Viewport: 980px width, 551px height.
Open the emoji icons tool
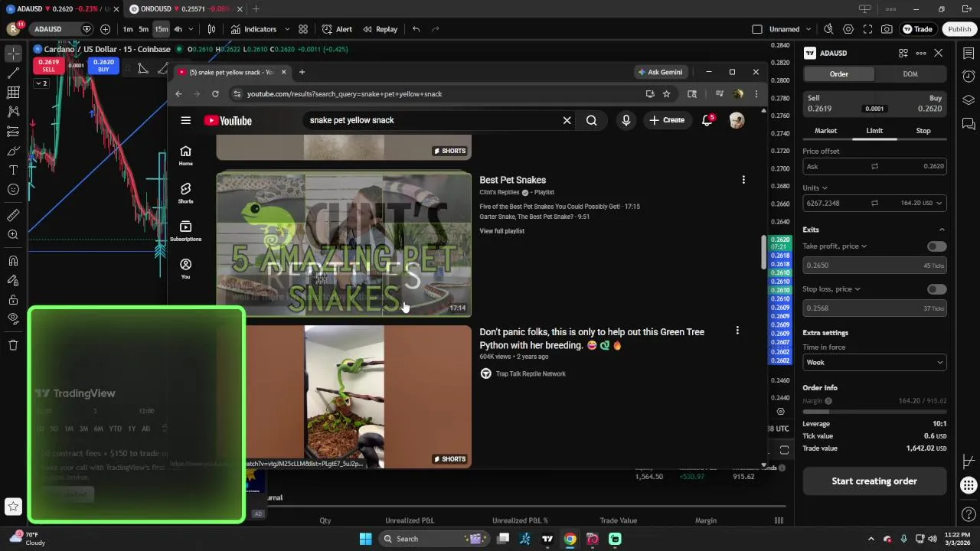click(13, 189)
